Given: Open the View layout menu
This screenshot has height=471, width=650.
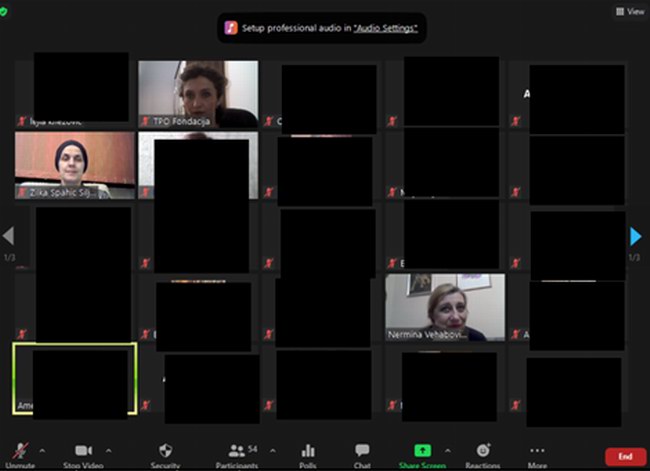Looking at the screenshot, I should 629,12.
